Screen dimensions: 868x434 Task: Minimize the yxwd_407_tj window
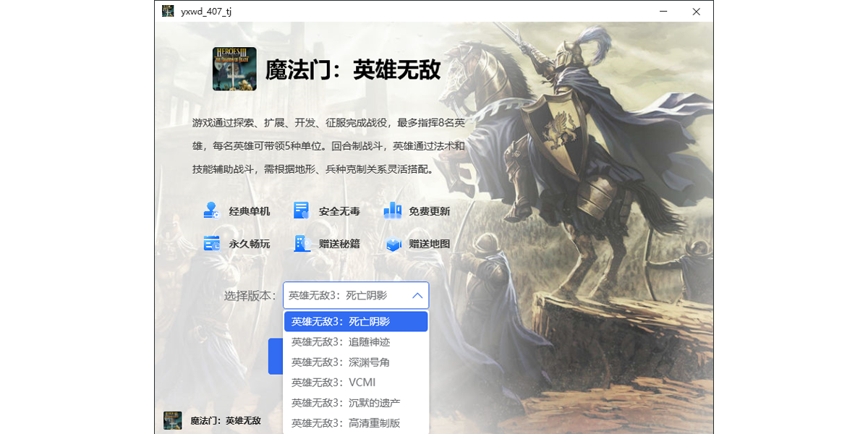tap(663, 11)
